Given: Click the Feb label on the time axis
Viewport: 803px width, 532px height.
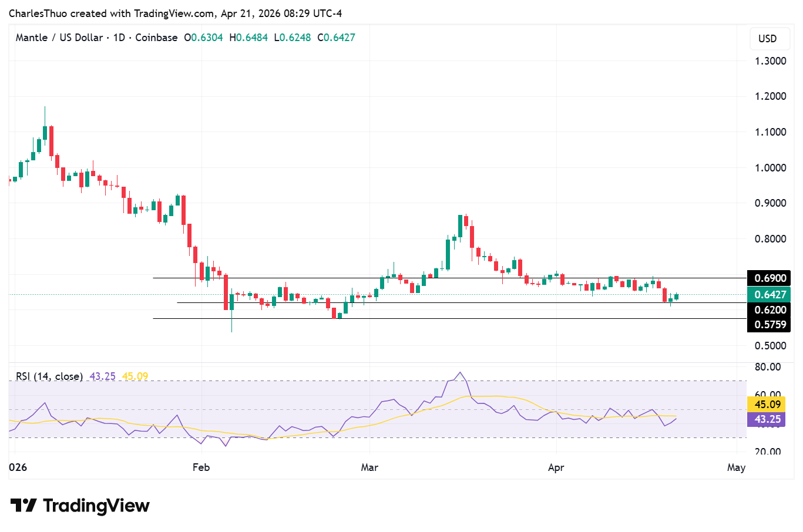Looking at the screenshot, I should click(200, 467).
